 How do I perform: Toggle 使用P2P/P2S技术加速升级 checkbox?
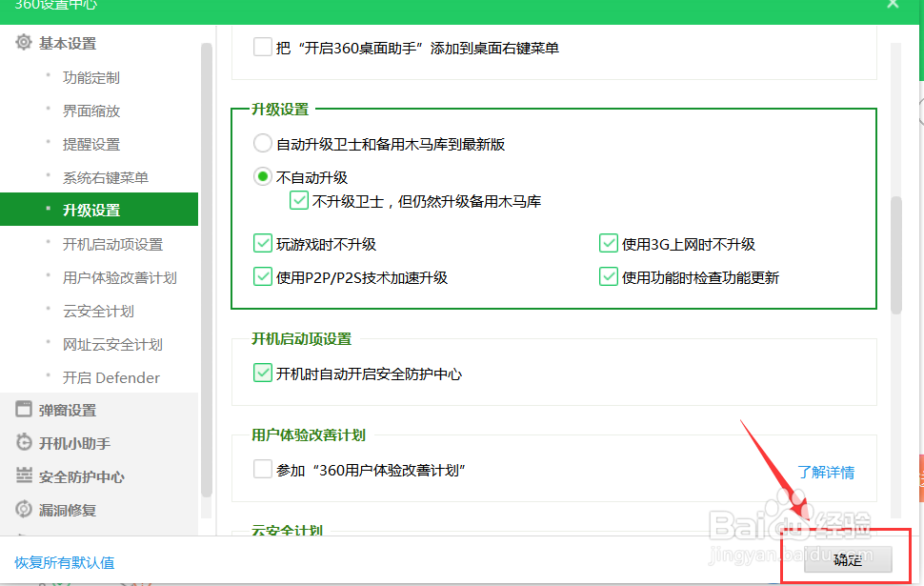262,276
